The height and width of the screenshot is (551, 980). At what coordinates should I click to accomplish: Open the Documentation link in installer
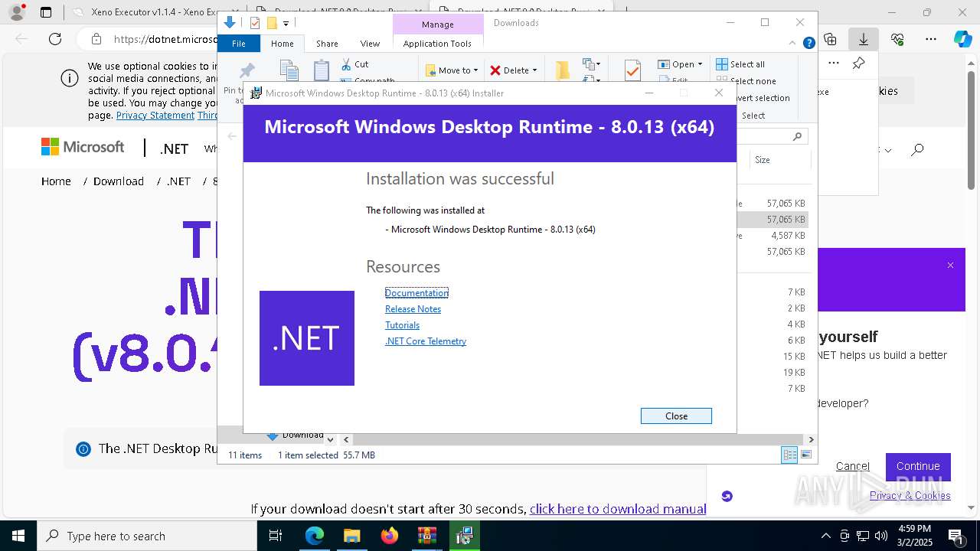(x=416, y=293)
